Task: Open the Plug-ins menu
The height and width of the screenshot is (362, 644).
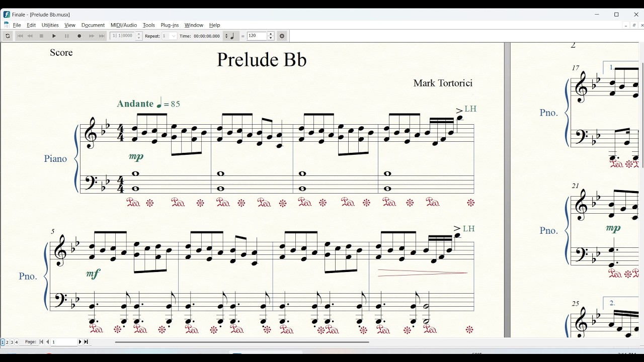Action: click(170, 25)
